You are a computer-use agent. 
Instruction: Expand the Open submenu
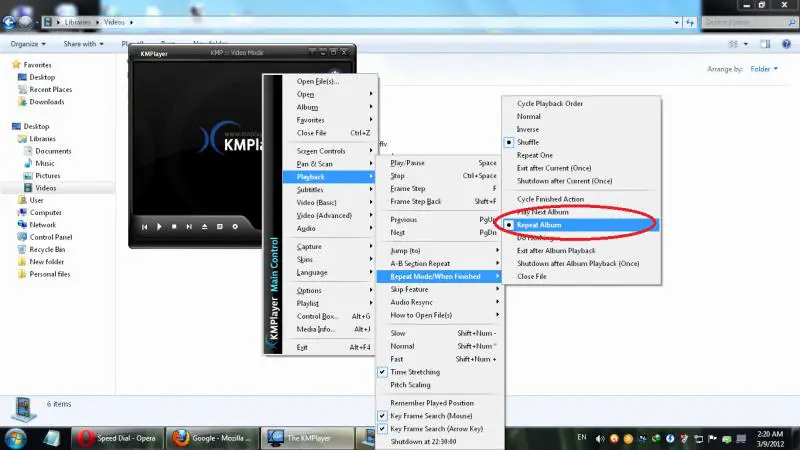330,94
